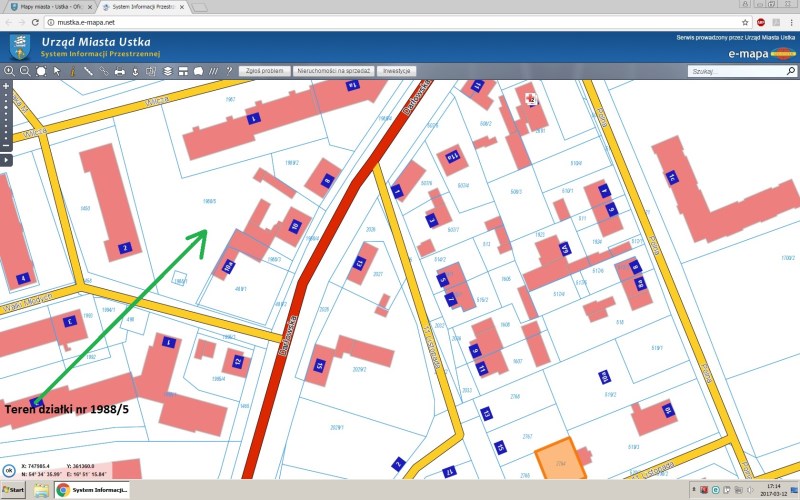Click the speech bubble comment icon
800x500 pixels.
coord(198,71)
